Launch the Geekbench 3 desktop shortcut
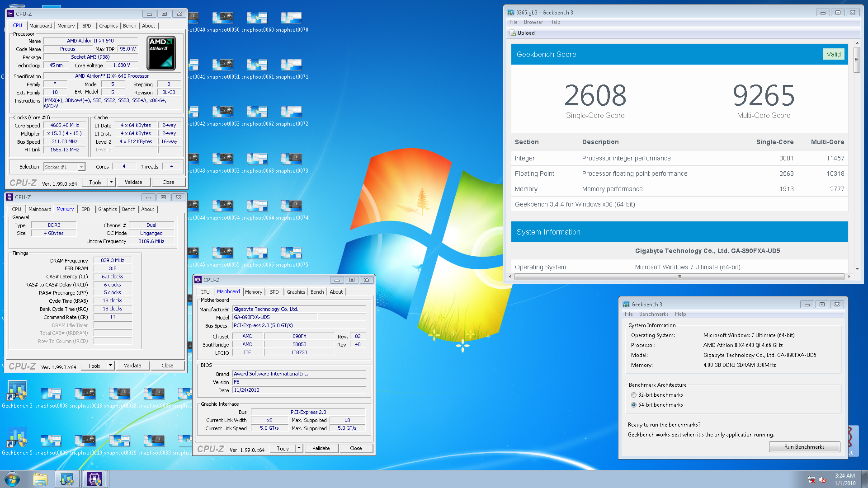Screen dimensions: 868x488 17,394
